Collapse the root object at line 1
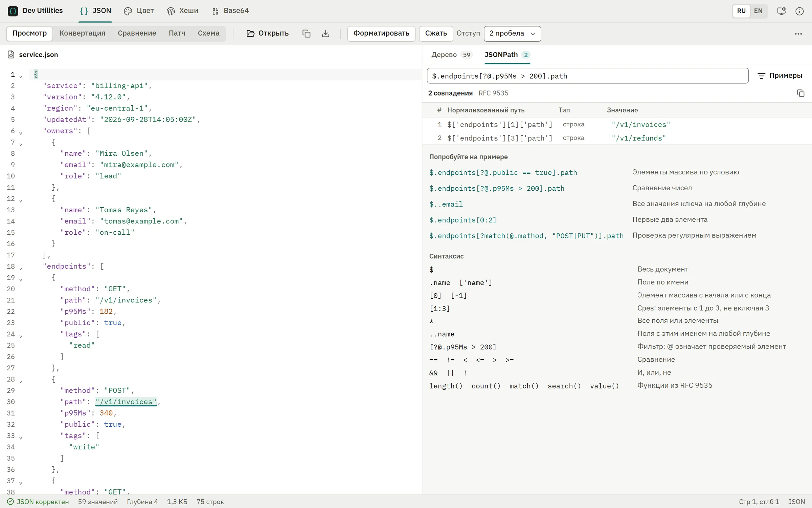This screenshot has height=508, width=812. click(x=21, y=77)
